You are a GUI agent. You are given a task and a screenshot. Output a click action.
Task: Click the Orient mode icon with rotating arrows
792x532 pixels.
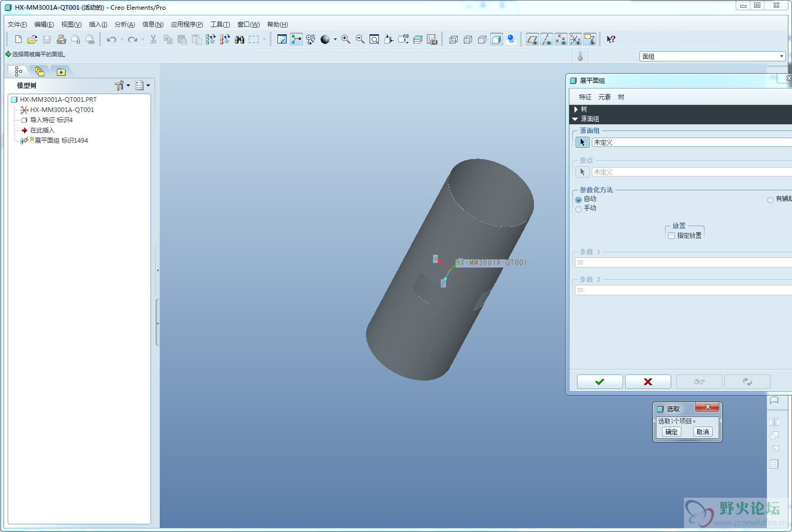click(x=311, y=39)
